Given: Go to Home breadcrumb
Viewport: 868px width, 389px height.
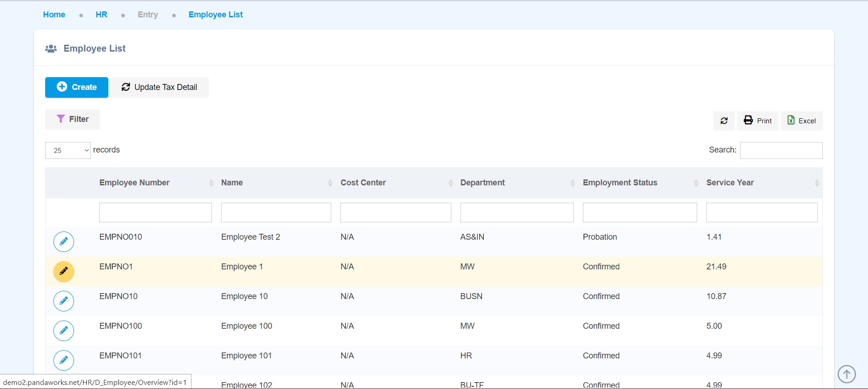Looking at the screenshot, I should coord(54,15).
